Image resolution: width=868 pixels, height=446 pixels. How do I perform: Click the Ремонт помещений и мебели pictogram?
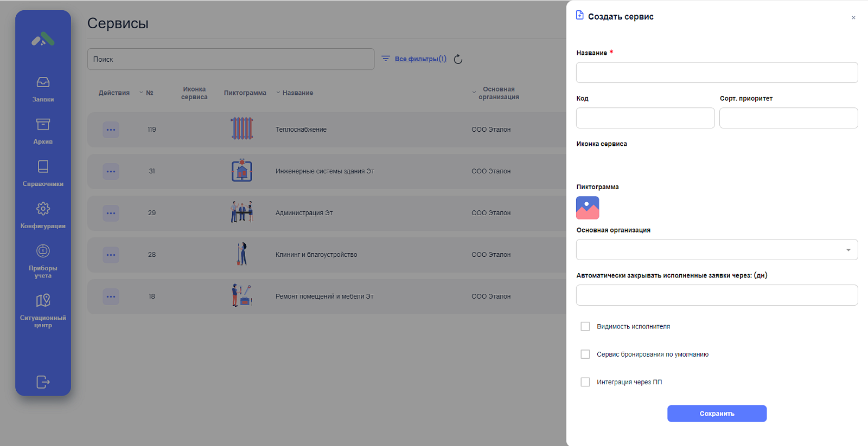point(242,296)
